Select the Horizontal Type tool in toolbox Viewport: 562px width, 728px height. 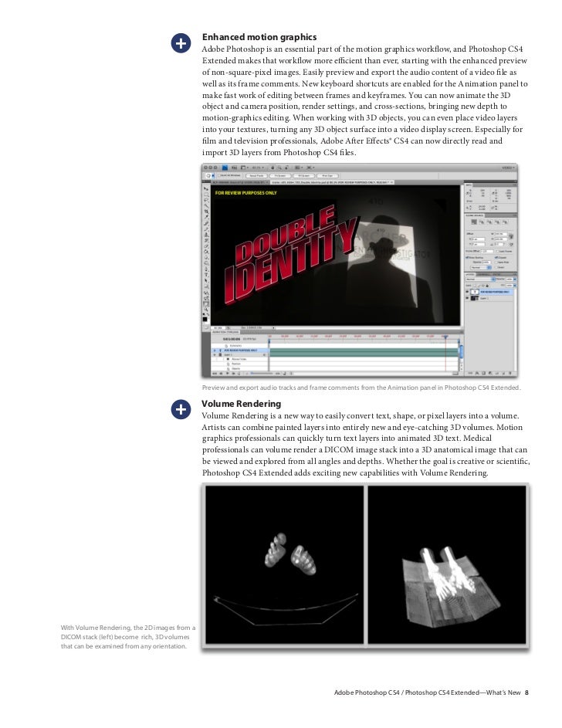click(x=207, y=274)
